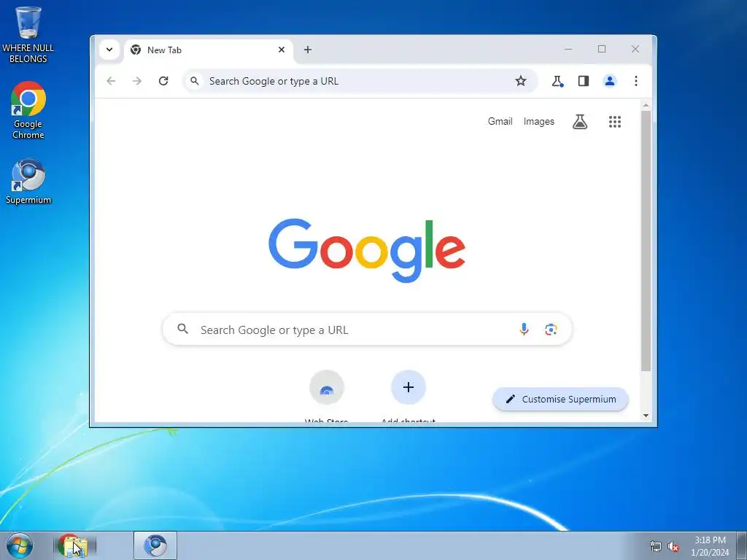Image resolution: width=747 pixels, height=560 pixels.
Task: Toggle the side panel
Action: point(584,81)
